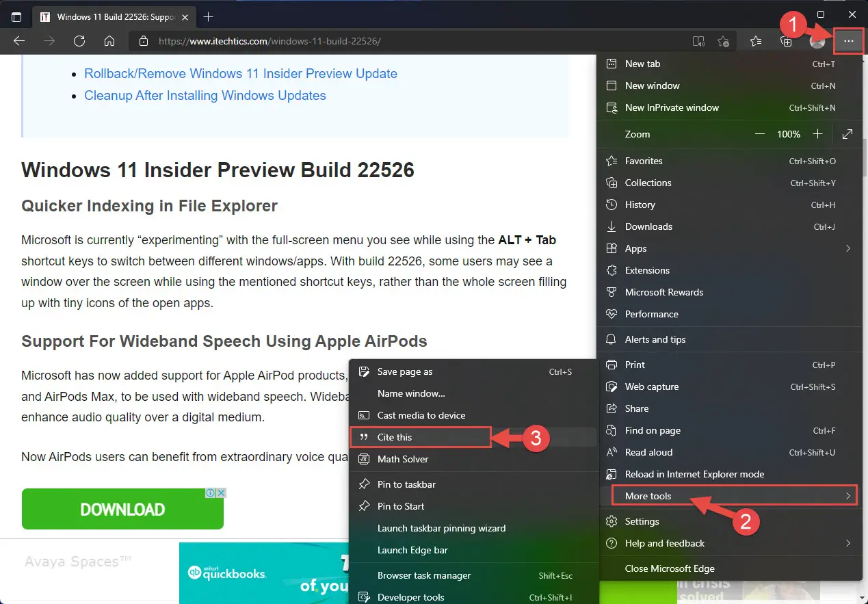Click the 'Quicker Indexing in File Explorer' heading
Viewport: 868px width, 604px height.
tap(150, 206)
